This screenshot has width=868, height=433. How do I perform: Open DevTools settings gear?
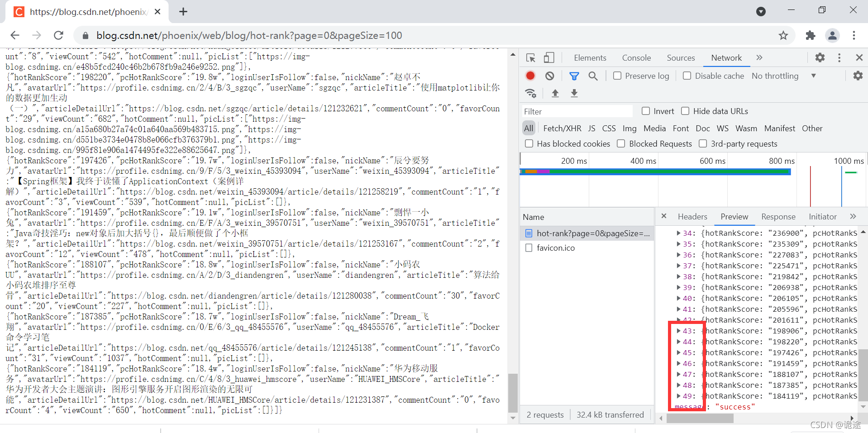820,57
